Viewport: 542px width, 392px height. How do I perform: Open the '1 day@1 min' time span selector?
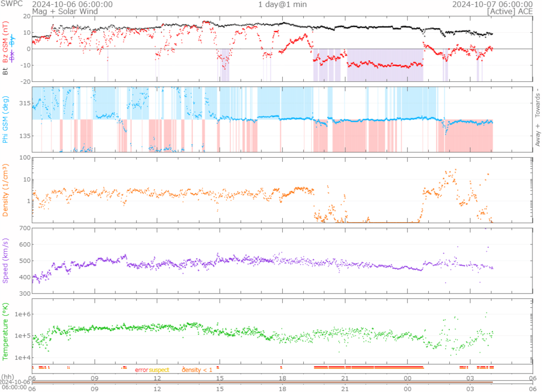pyautogui.click(x=282, y=4)
